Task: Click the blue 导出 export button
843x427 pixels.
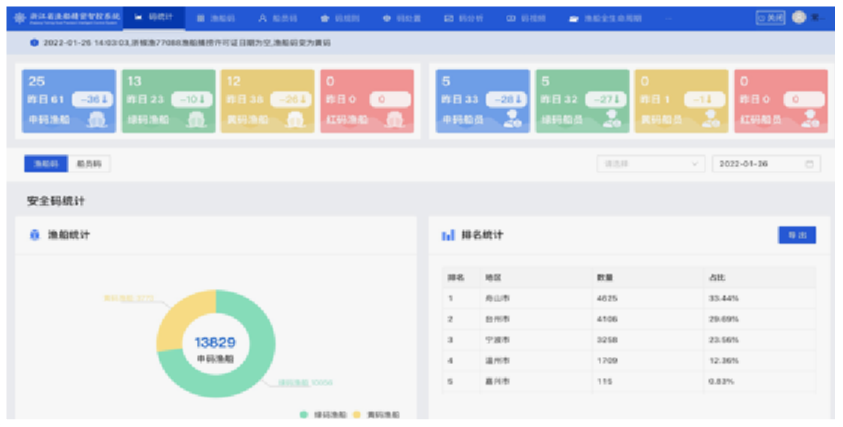Action: (796, 235)
